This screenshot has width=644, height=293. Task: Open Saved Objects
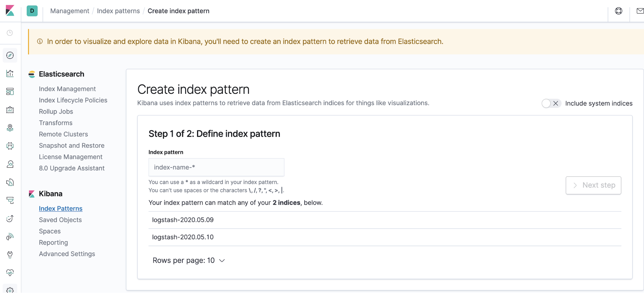[x=60, y=220]
